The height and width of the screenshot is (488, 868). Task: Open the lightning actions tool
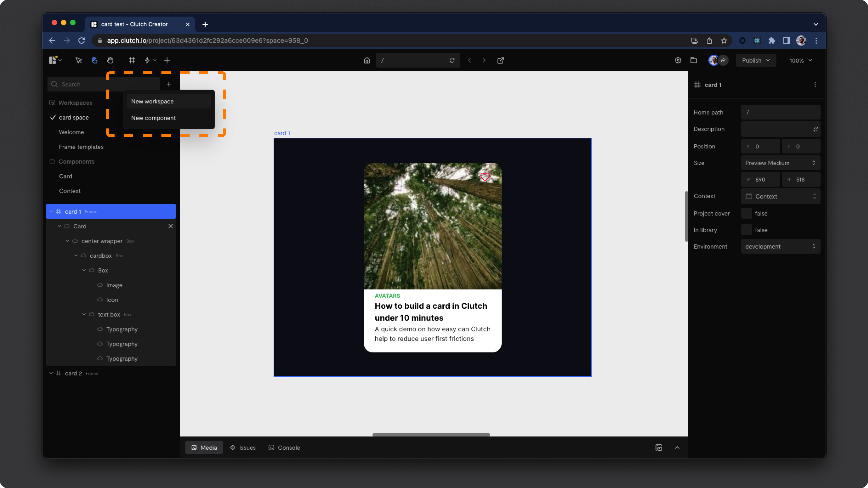(147, 60)
